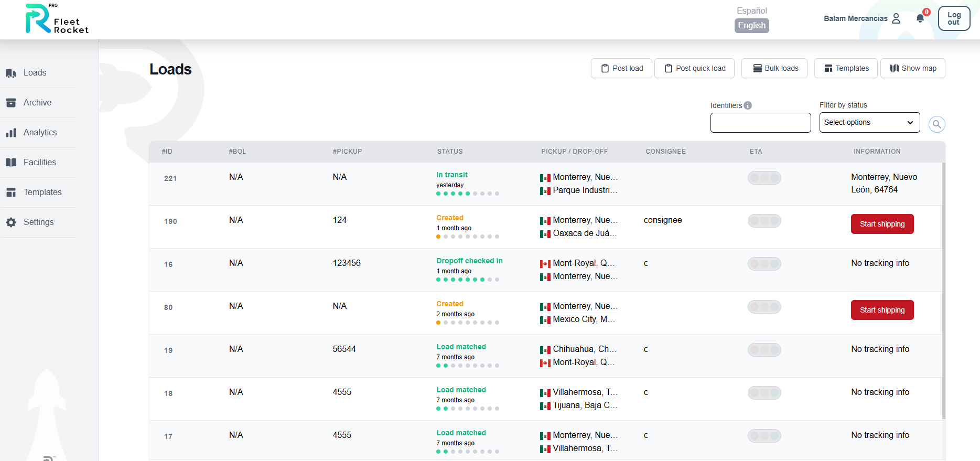The image size is (980, 461).
Task: Switch language to Español
Action: click(751, 10)
